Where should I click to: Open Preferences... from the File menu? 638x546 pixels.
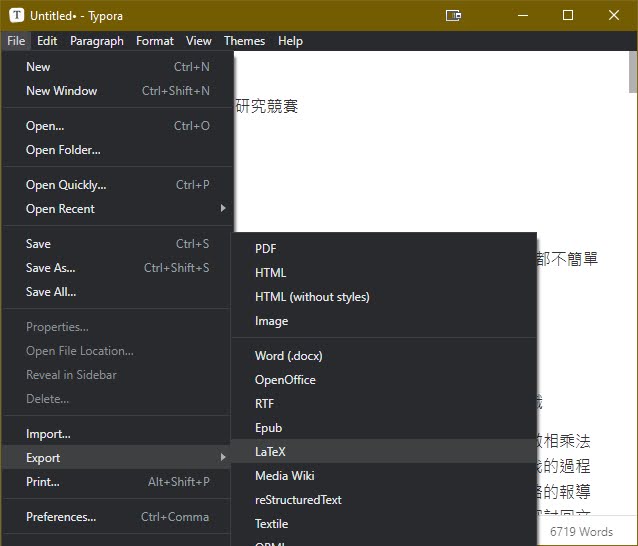pos(118,517)
